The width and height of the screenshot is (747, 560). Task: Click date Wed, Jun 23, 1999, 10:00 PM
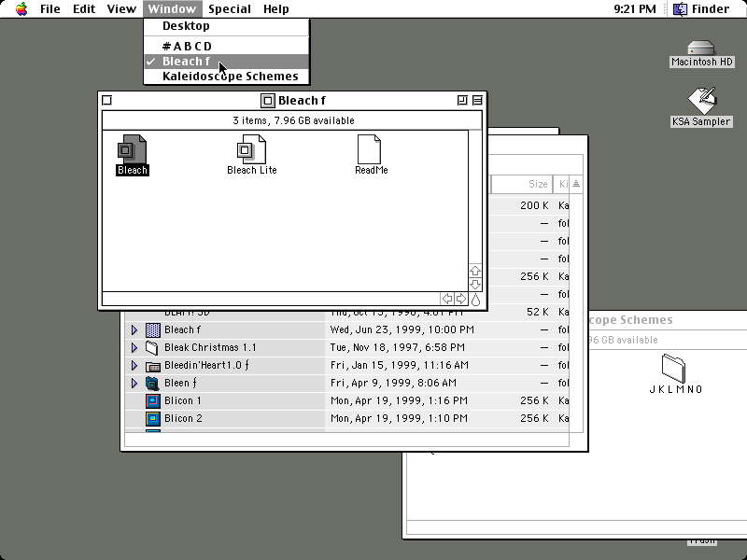pos(402,330)
